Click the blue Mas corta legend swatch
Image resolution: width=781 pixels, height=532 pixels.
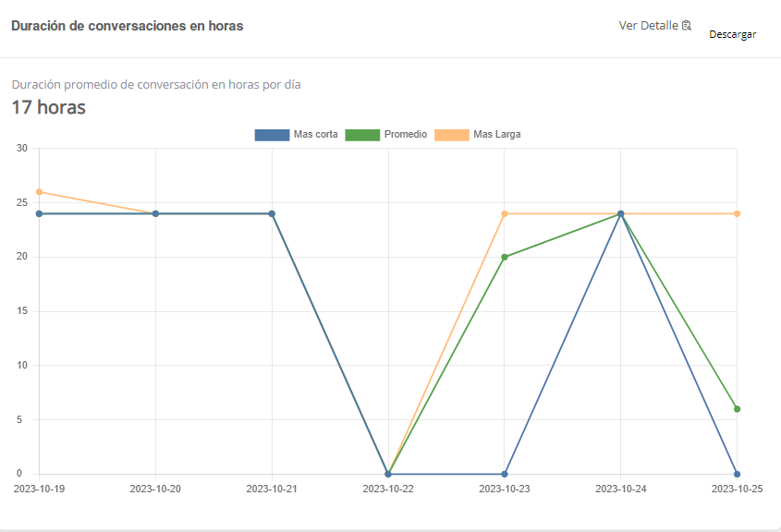(272, 135)
